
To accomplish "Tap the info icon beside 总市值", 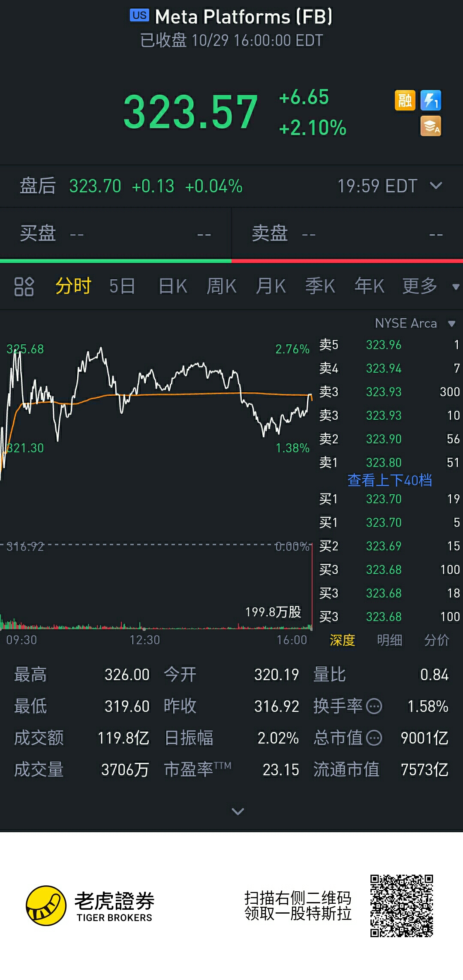I will coord(374,738).
